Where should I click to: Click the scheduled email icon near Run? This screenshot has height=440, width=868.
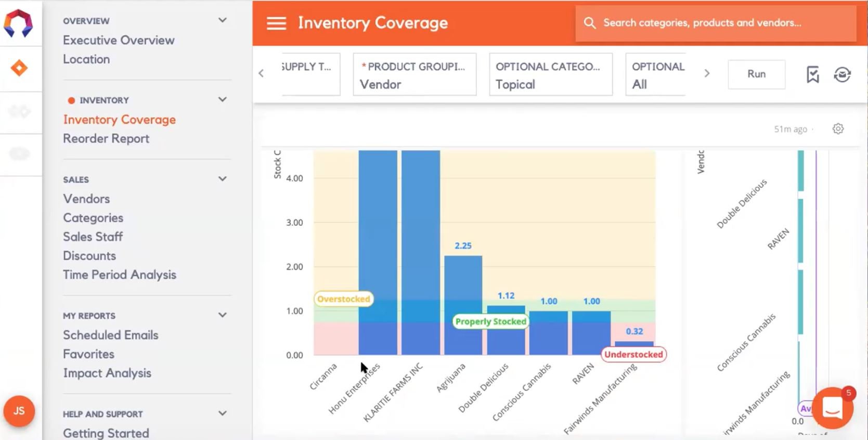click(842, 74)
